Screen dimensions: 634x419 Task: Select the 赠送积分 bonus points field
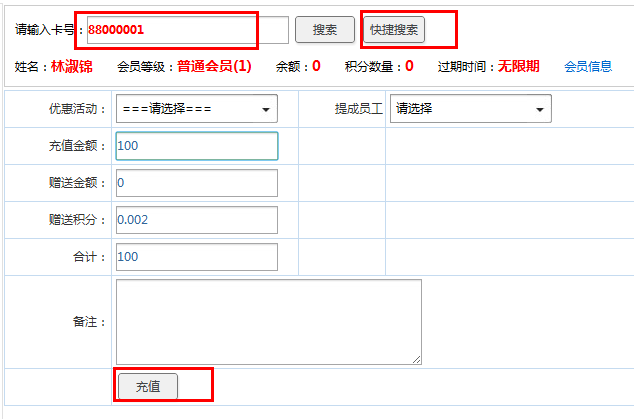click(x=196, y=220)
